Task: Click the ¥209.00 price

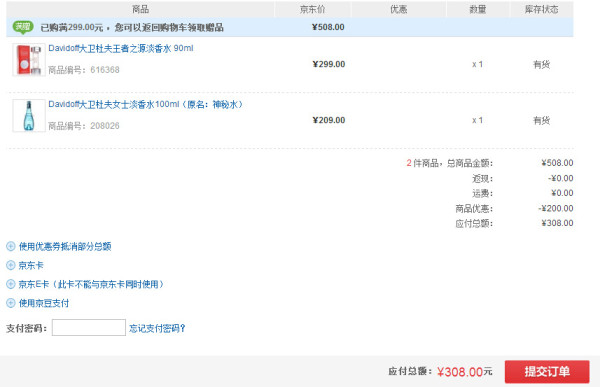Action: [329, 120]
